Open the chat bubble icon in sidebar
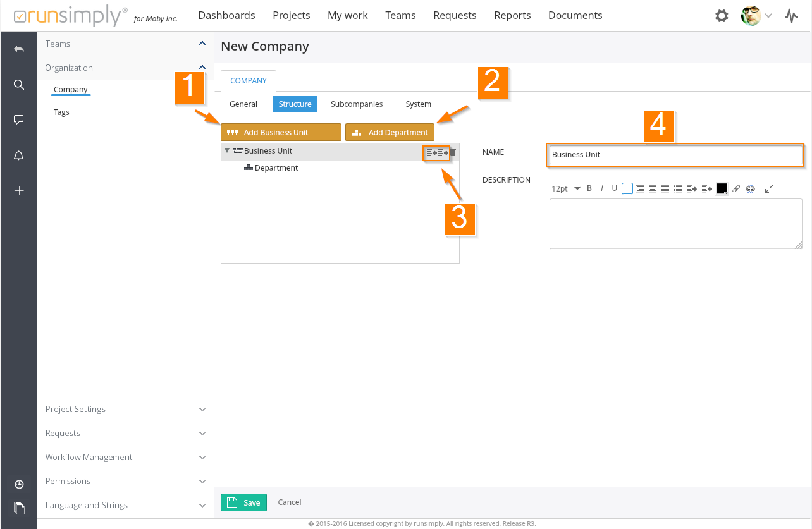Screen dimensions: 812x529 [x=19, y=119]
